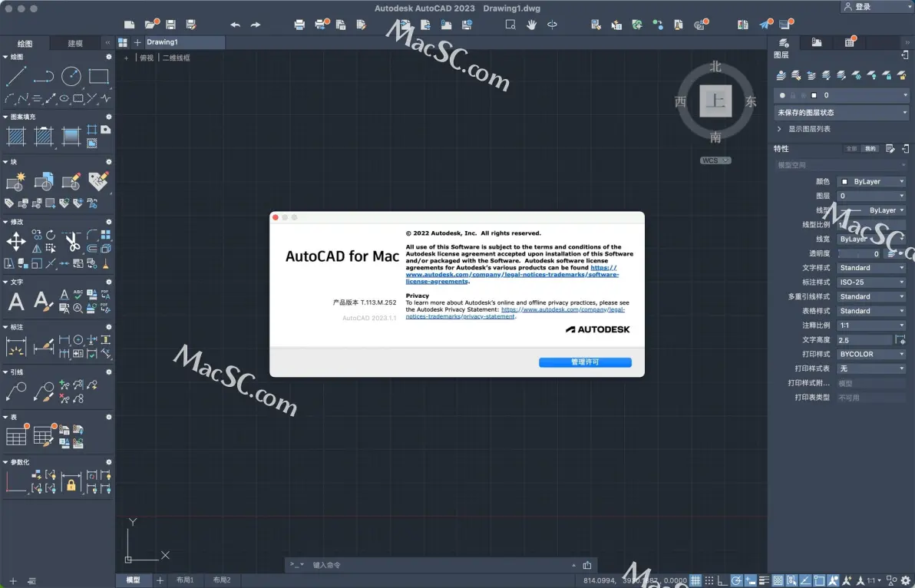Screen dimensions: 915x588
Task: Open the WCS coordinate system dropdown
Action: (x=715, y=160)
